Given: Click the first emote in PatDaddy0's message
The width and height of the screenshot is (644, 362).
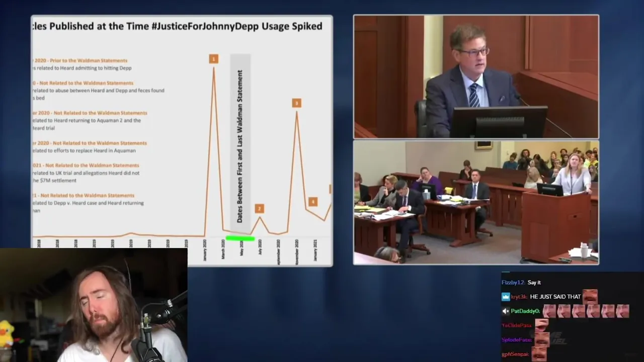Looking at the screenshot, I should click(x=549, y=311).
